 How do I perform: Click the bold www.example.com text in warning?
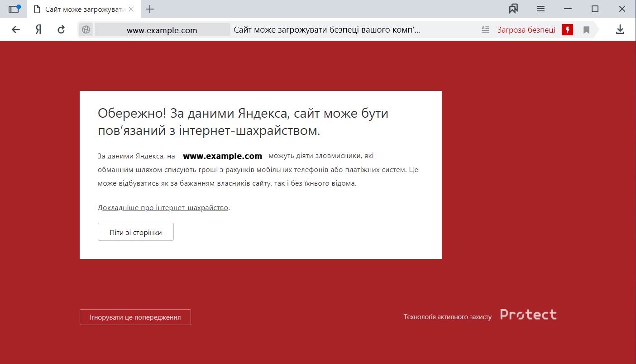pos(222,156)
